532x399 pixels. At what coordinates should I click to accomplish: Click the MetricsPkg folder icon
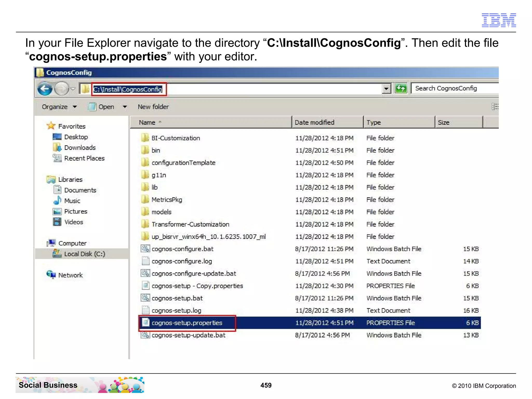[x=145, y=199]
